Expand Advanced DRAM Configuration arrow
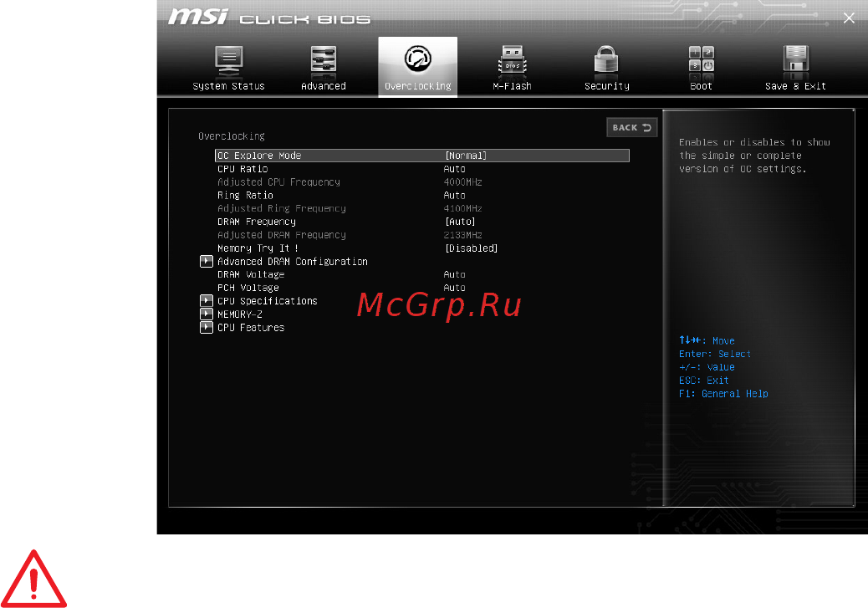The width and height of the screenshot is (868, 608). click(207, 262)
